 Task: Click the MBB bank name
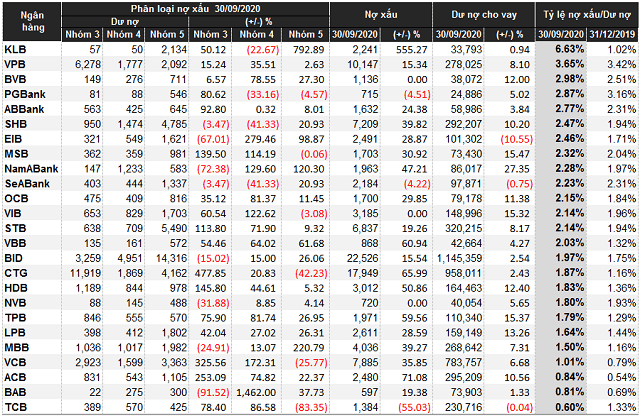click(x=16, y=347)
